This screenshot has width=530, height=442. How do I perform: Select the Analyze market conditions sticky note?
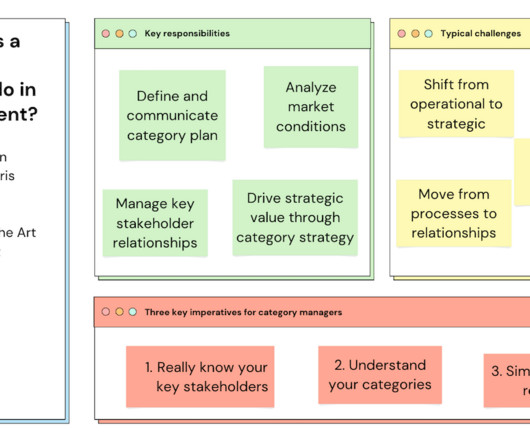[311, 107]
